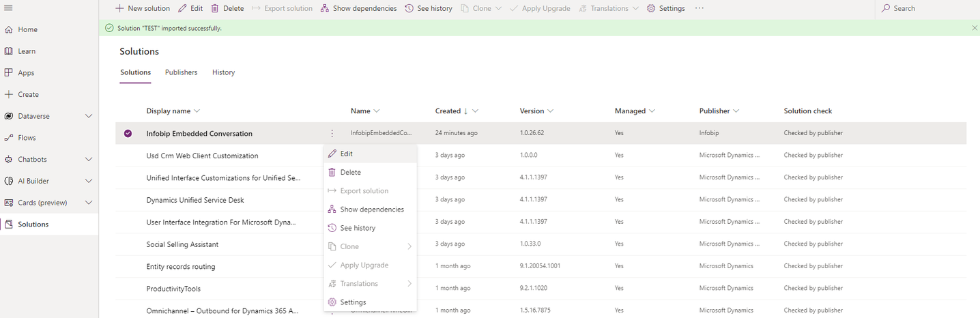This screenshot has width=980, height=318.
Task: Select version 1.0.26.62 cell
Action: click(x=532, y=133)
